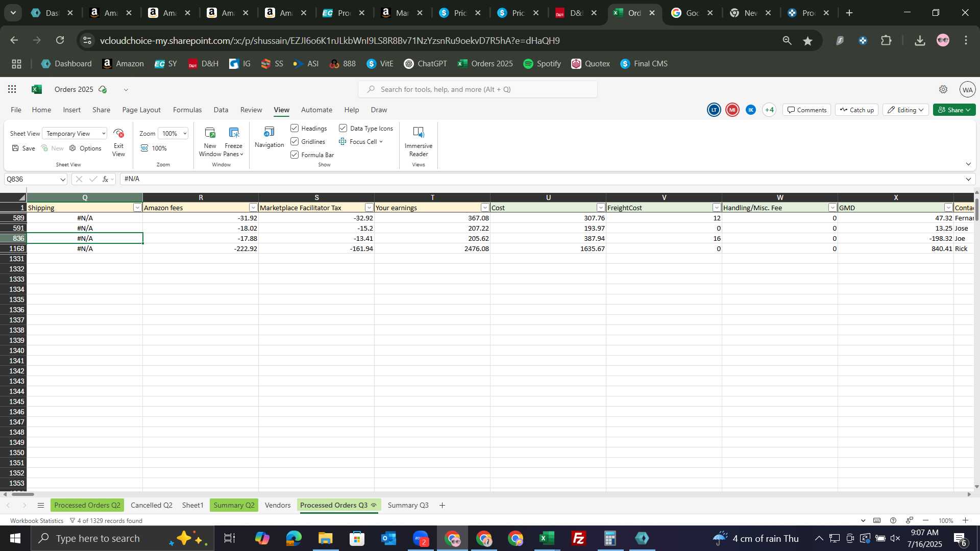Open the Navigation pane icon

(x=269, y=133)
